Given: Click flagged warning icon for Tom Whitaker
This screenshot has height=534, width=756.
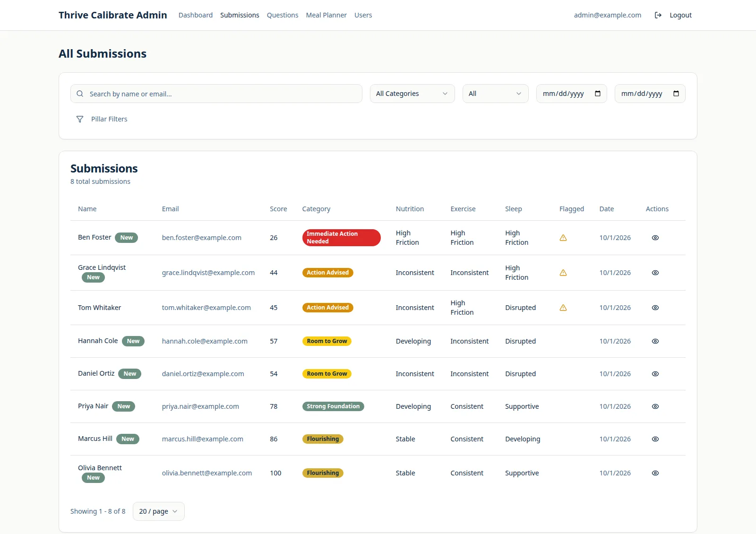Looking at the screenshot, I should [563, 308].
